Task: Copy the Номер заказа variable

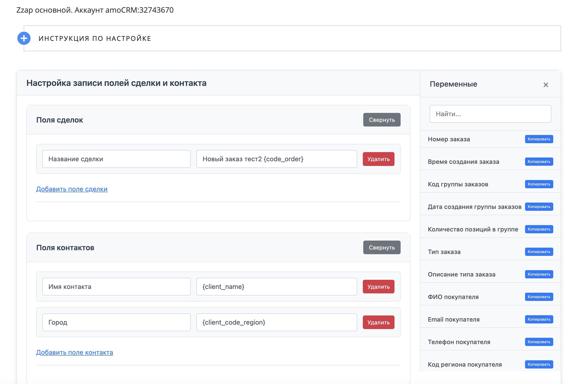Action: pyautogui.click(x=539, y=139)
